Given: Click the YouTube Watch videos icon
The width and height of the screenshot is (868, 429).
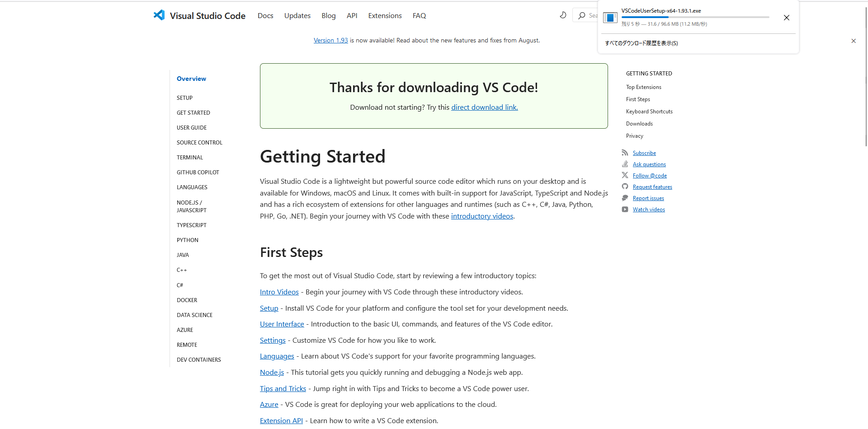Looking at the screenshot, I should pyautogui.click(x=625, y=209).
